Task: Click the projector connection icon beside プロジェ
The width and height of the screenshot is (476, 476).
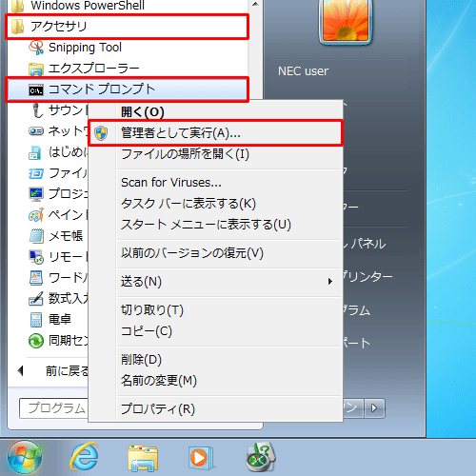Action: (x=36, y=194)
